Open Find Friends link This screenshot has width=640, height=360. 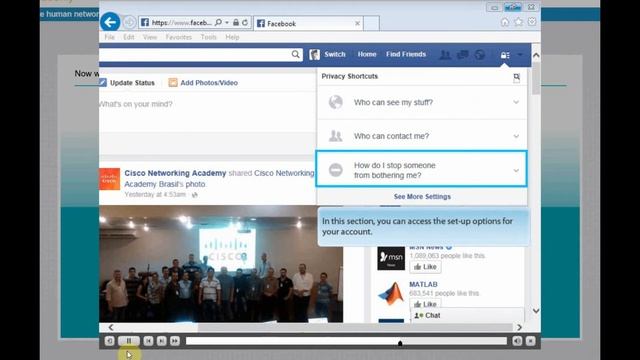[406, 54]
